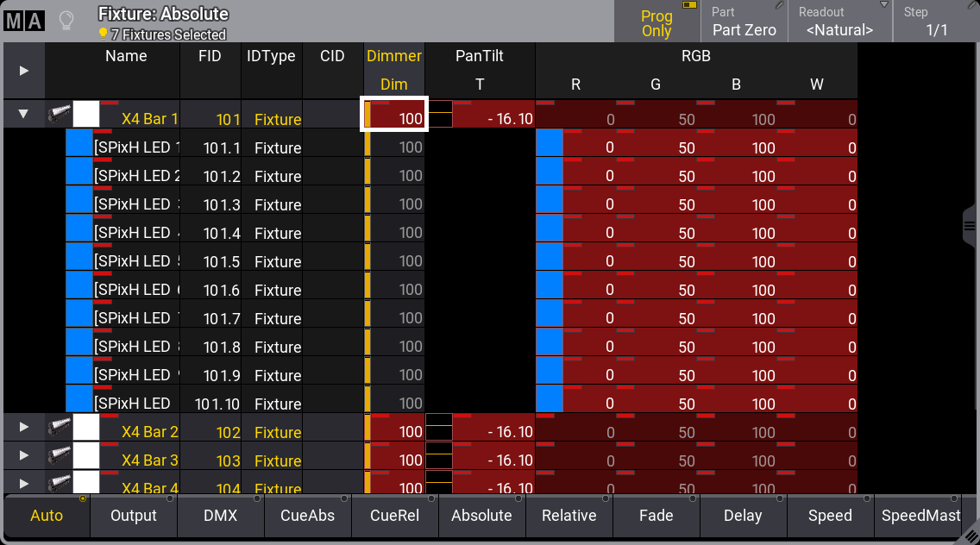Click the Dimmer column header

[x=394, y=56]
